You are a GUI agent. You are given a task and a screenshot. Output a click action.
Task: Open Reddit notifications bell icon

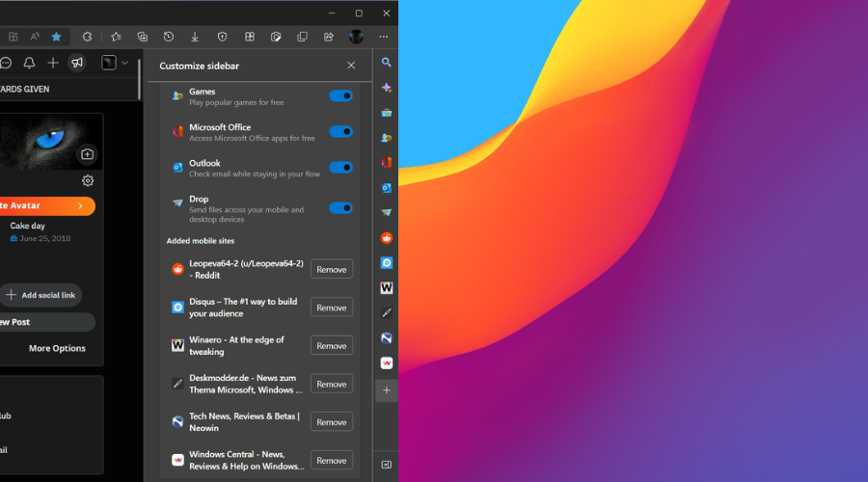[29, 63]
